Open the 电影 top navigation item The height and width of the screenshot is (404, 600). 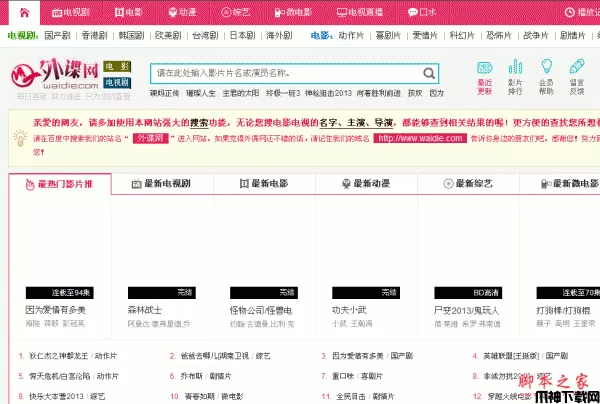[128, 12]
